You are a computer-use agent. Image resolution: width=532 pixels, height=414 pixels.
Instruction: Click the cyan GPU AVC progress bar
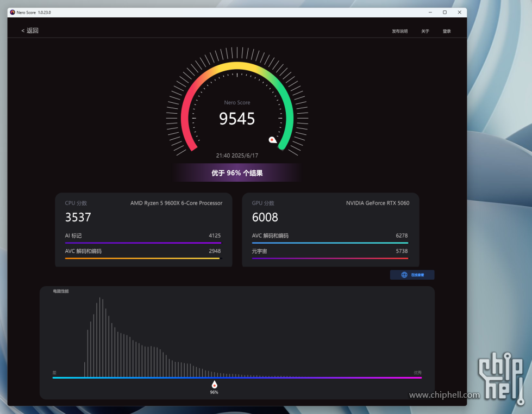coord(330,243)
